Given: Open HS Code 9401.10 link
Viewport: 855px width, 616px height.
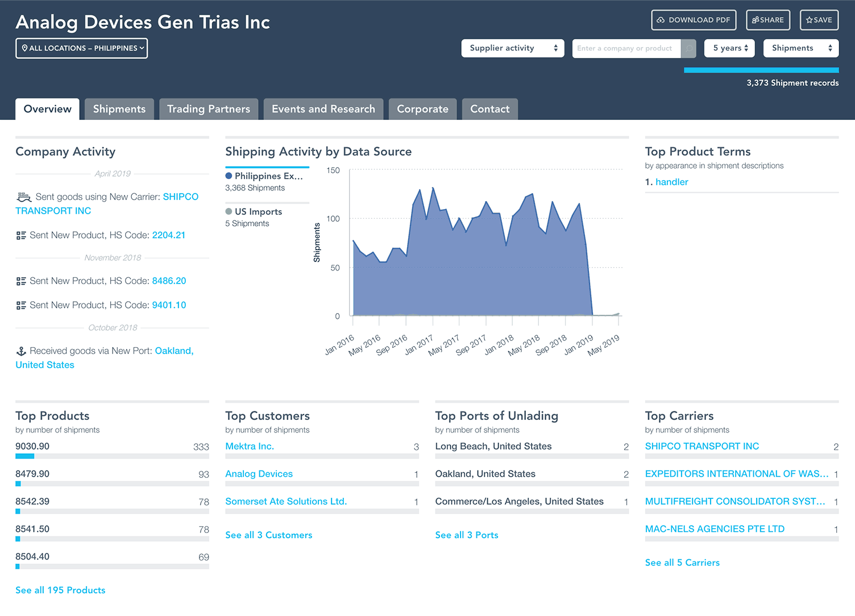Looking at the screenshot, I should [x=169, y=305].
